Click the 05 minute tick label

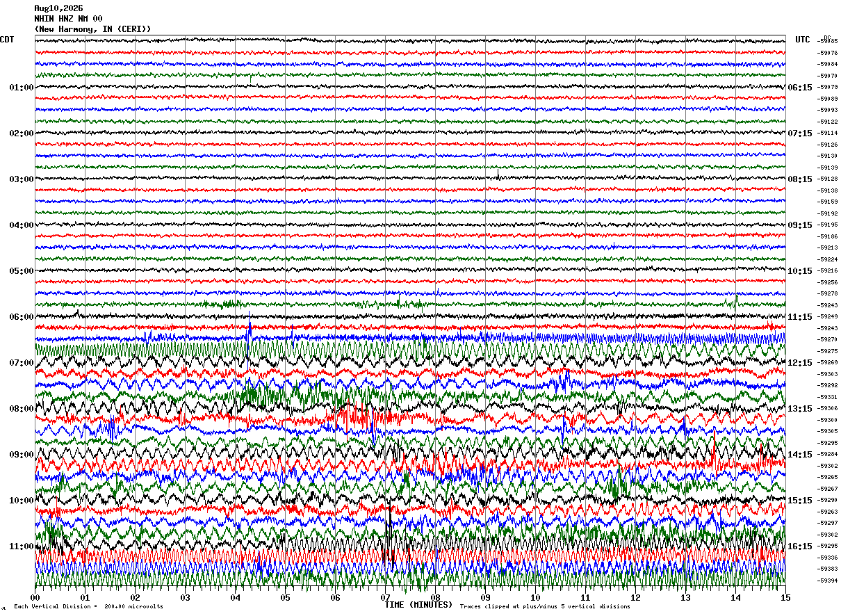pyautogui.click(x=285, y=597)
